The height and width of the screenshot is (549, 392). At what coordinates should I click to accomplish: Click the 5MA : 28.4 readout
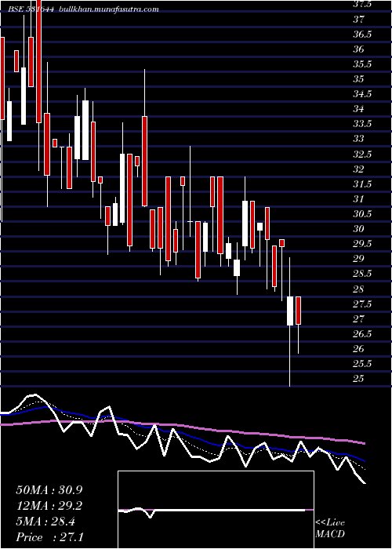point(45,522)
